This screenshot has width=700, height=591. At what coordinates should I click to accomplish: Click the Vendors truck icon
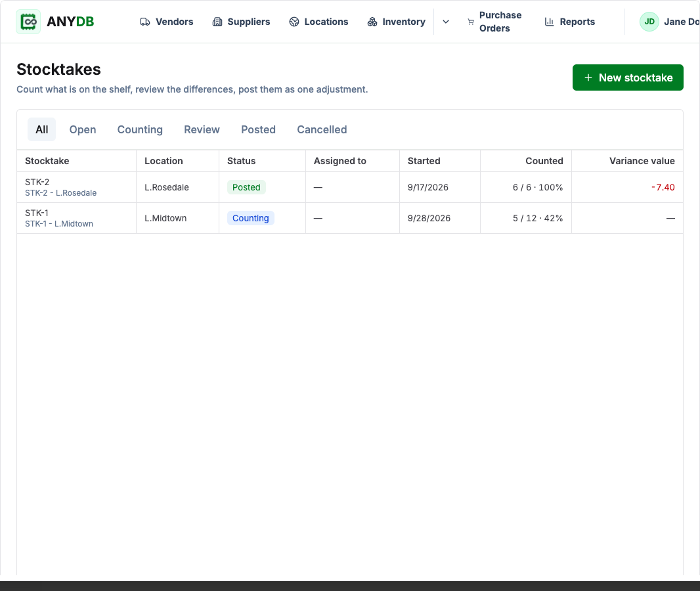pyautogui.click(x=145, y=22)
